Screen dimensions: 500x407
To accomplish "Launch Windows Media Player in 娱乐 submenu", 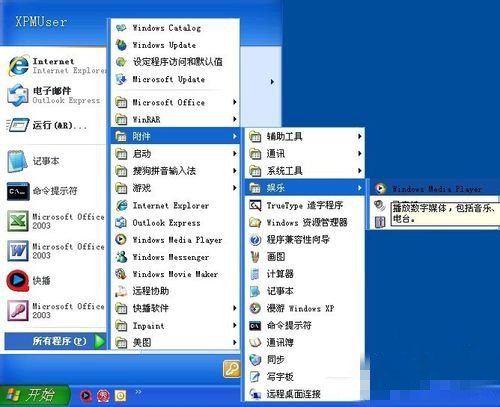I will (x=435, y=189).
